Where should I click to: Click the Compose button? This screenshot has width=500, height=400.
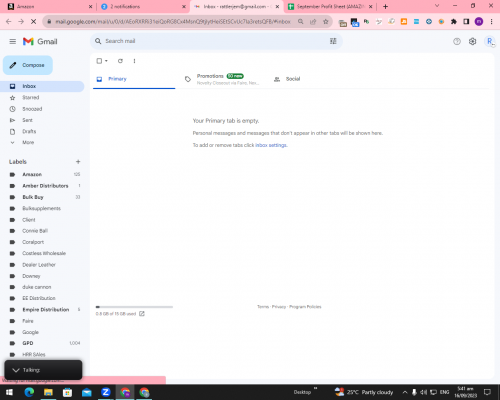tap(28, 65)
